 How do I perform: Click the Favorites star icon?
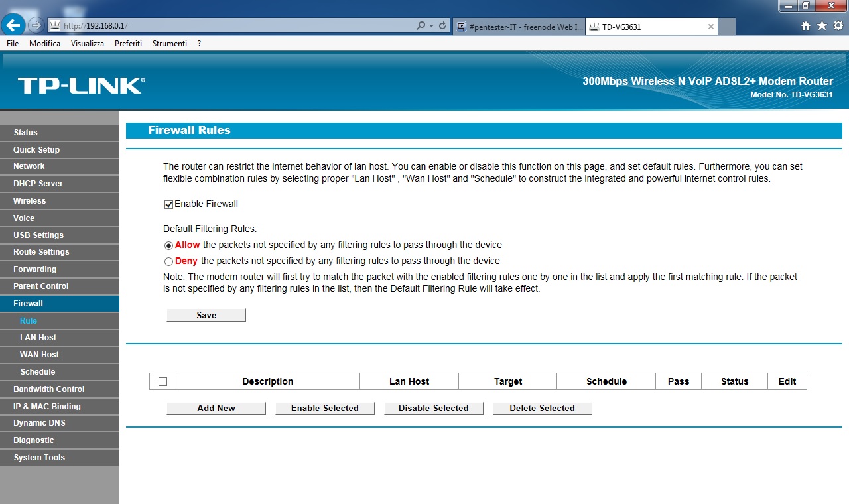pyautogui.click(x=822, y=26)
